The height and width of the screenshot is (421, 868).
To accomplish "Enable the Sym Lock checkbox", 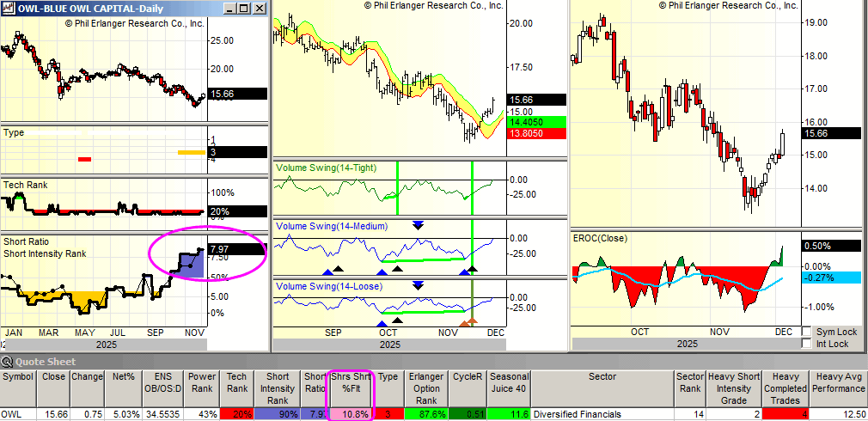I will (806, 332).
